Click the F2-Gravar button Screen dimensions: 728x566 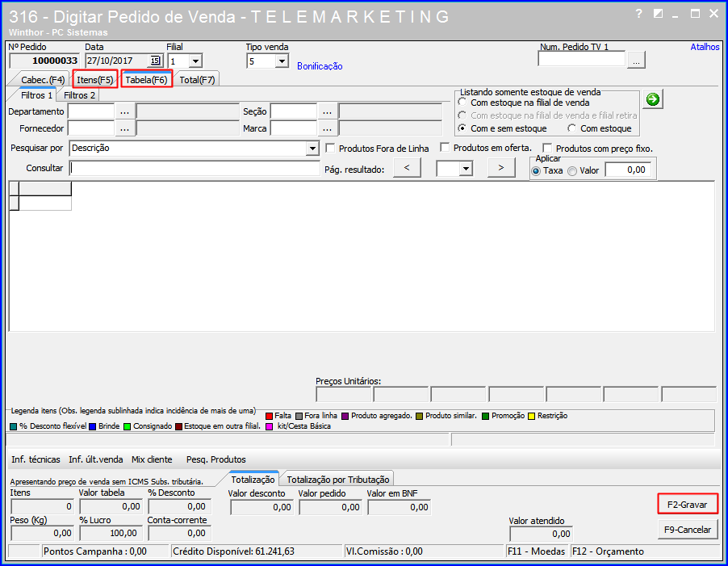tap(687, 505)
